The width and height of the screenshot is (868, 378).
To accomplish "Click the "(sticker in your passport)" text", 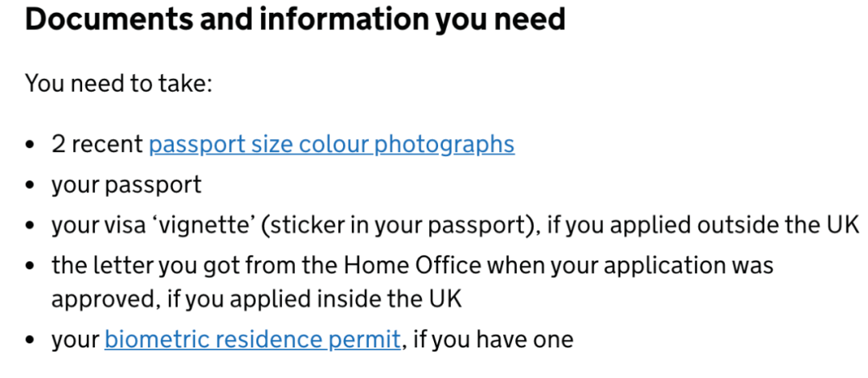I will 399,224.
